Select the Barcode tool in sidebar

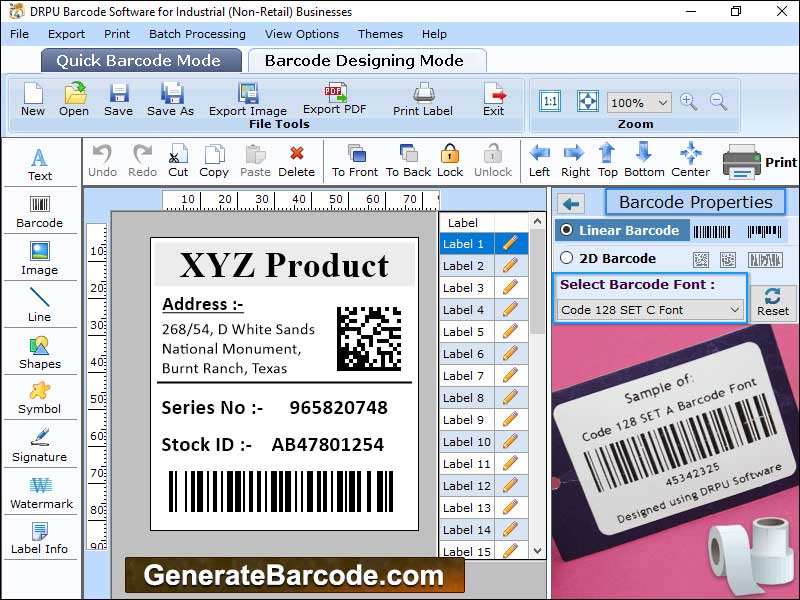click(x=39, y=208)
